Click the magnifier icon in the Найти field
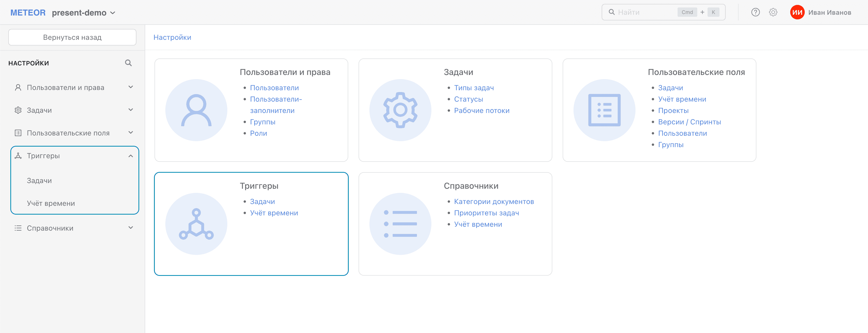Screen dimensions: 868x333 click(611, 12)
